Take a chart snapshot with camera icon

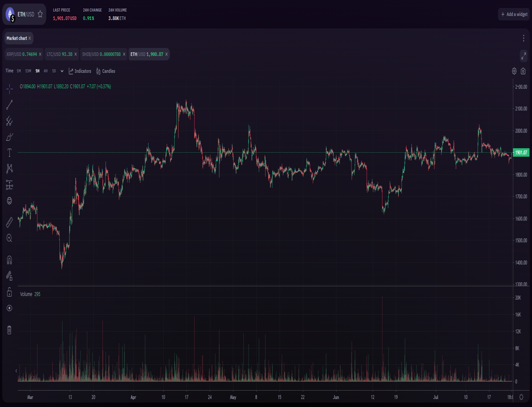pos(523,71)
